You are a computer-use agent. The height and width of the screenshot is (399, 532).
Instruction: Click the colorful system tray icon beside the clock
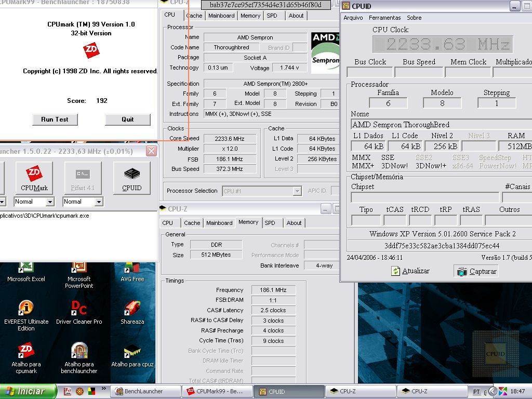coord(503,392)
